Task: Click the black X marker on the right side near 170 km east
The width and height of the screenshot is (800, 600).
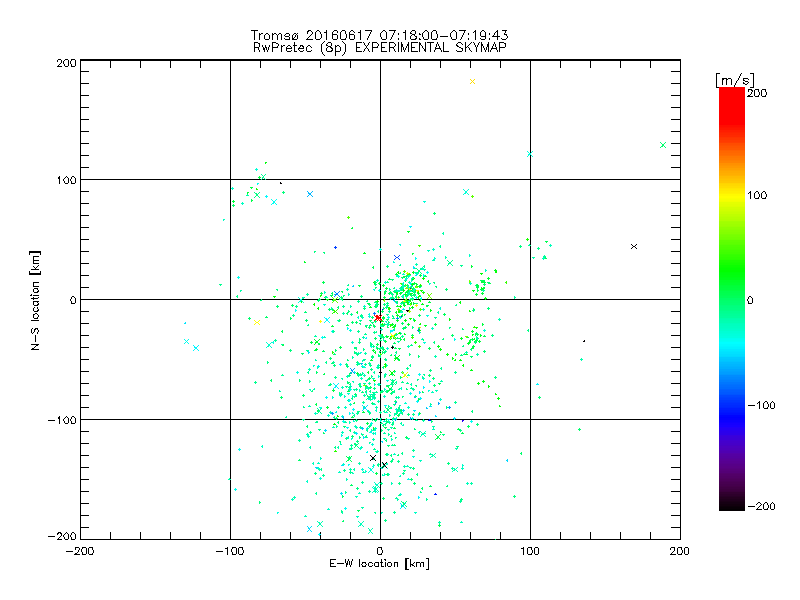Action: [634, 246]
